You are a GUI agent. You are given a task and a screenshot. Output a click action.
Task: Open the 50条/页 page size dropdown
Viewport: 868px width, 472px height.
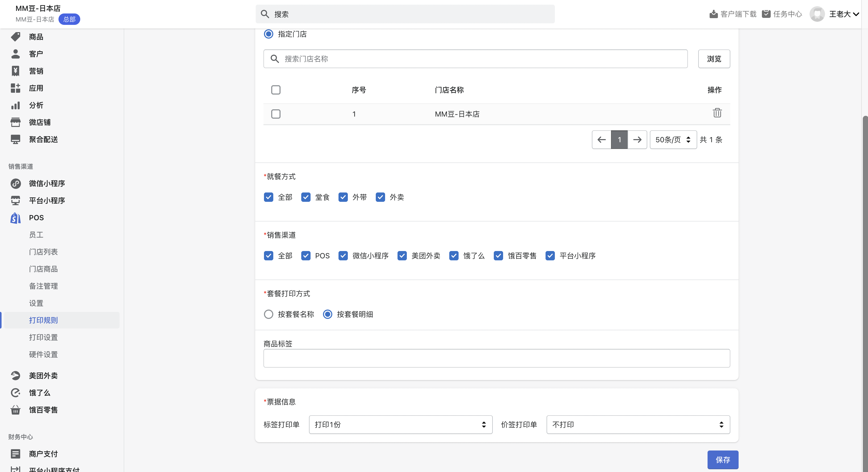(673, 140)
